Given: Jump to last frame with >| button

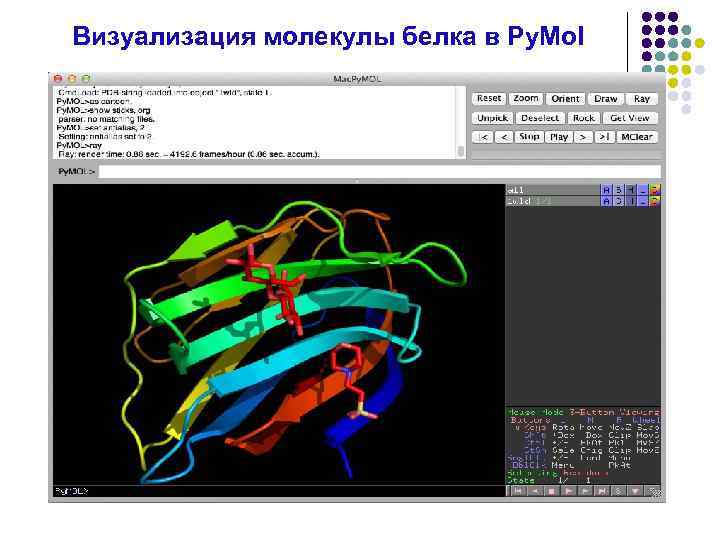Looking at the screenshot, I should (x=604, y=137).
